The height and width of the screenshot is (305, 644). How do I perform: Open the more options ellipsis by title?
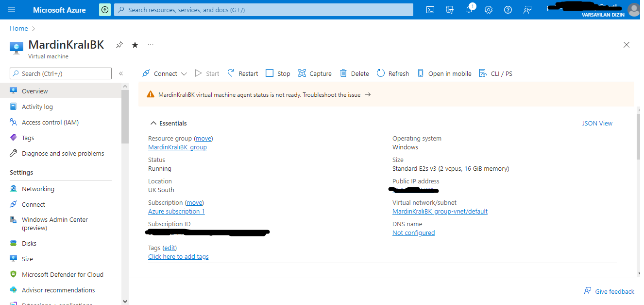(151, 45)
